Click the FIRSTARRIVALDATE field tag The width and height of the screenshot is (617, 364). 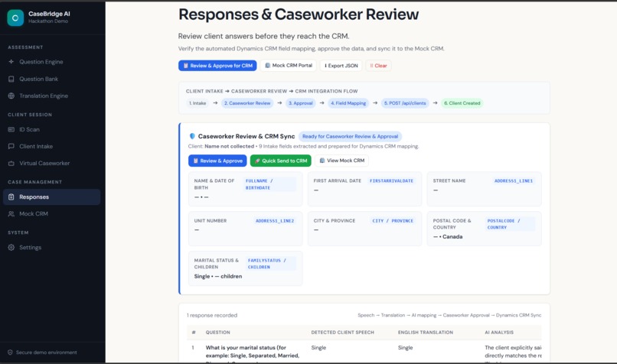point(391,180)
